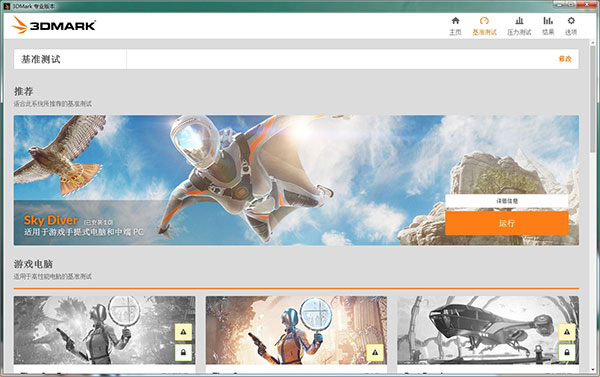Run the Sky Diver benchmark orange button

[x=507, y=223]
